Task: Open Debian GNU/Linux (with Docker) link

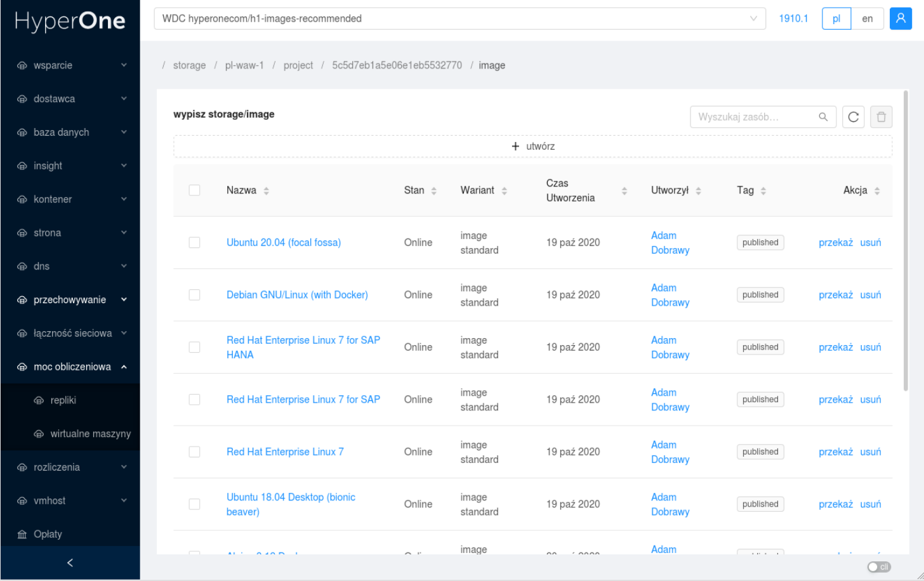Action: (297, 295)
